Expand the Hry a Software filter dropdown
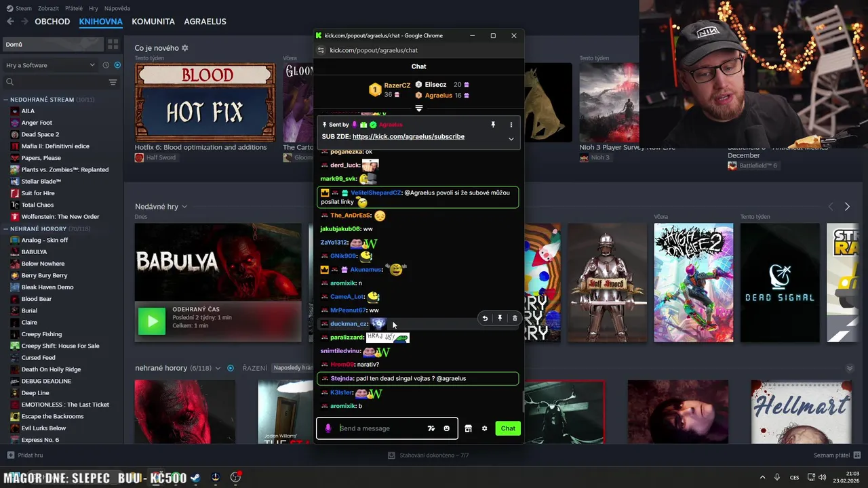868x488 pixels. [x=50, y=65]
